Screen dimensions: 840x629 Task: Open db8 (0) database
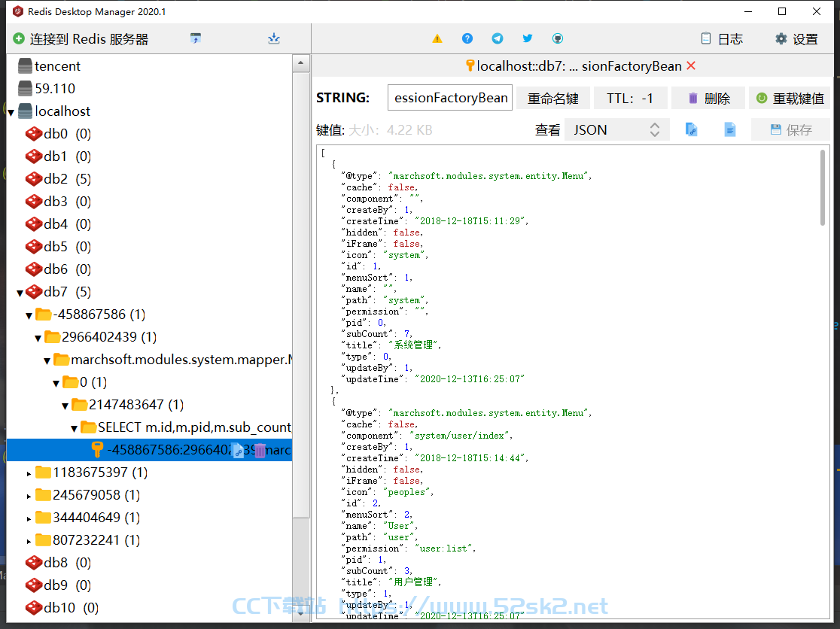58,563
